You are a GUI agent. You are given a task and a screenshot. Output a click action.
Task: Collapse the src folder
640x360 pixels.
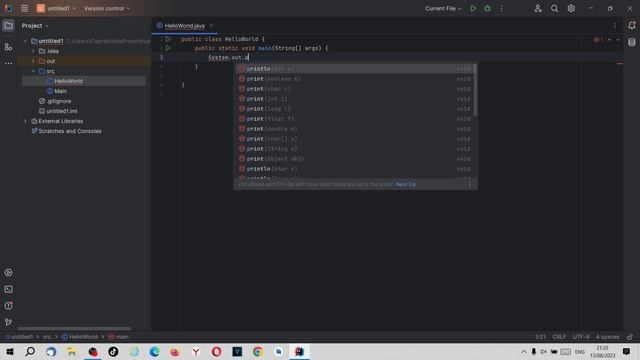point(33,71)
